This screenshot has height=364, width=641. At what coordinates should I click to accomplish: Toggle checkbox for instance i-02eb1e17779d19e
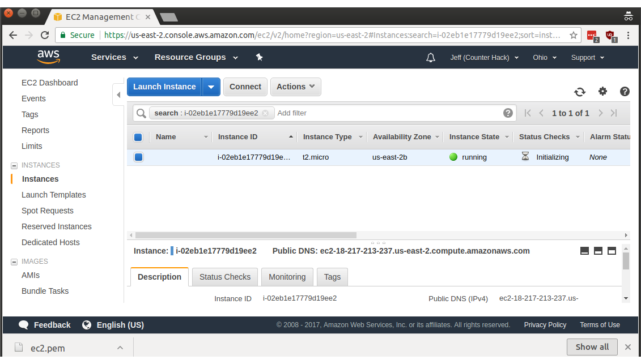(x=139, y=157)
